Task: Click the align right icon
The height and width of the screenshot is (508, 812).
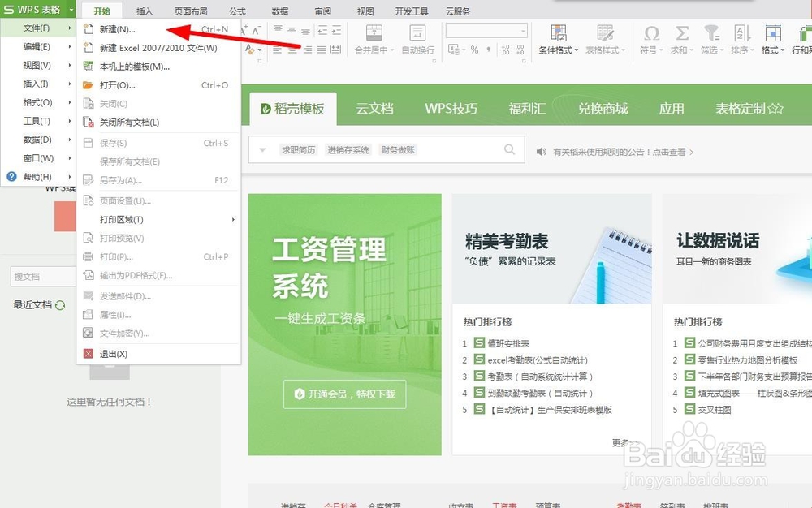Action: (x=308, y=50)
